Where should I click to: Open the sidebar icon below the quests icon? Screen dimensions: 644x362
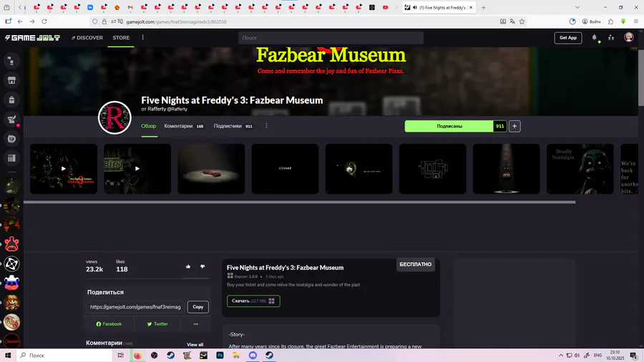click(11, 139)
